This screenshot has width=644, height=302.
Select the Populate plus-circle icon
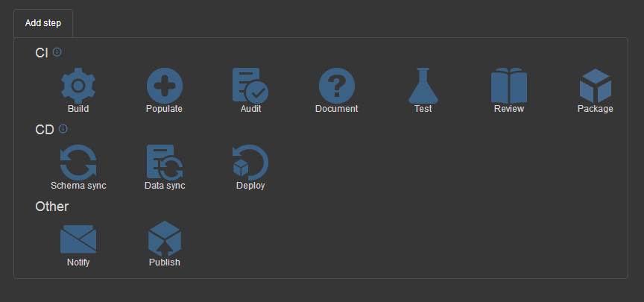click(164, 86)
